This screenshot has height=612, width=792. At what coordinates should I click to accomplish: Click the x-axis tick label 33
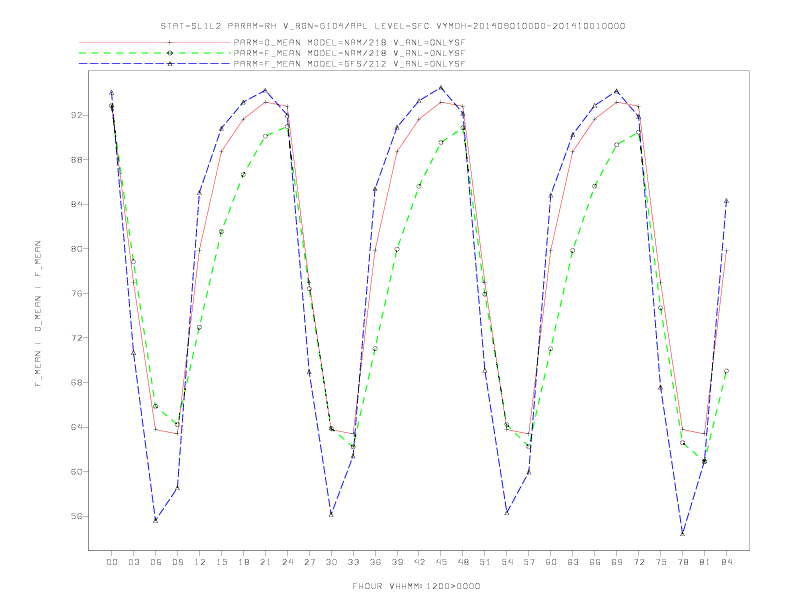tap(353, 562)
